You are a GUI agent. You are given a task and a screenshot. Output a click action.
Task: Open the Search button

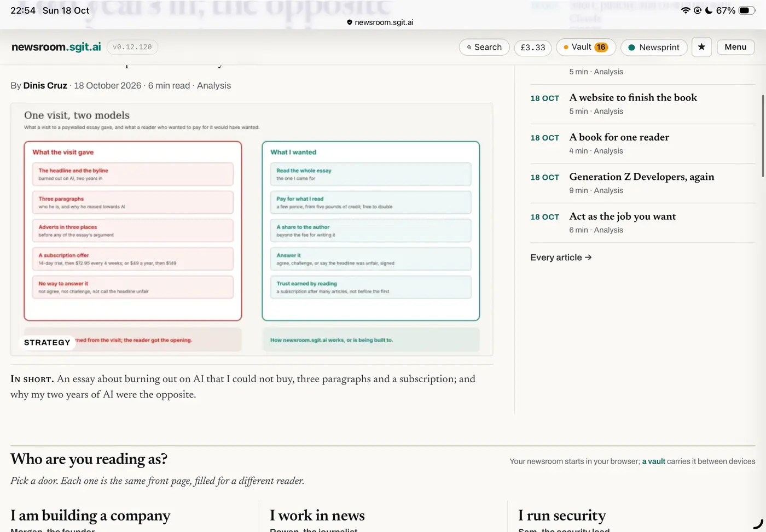tap(484, 47)
